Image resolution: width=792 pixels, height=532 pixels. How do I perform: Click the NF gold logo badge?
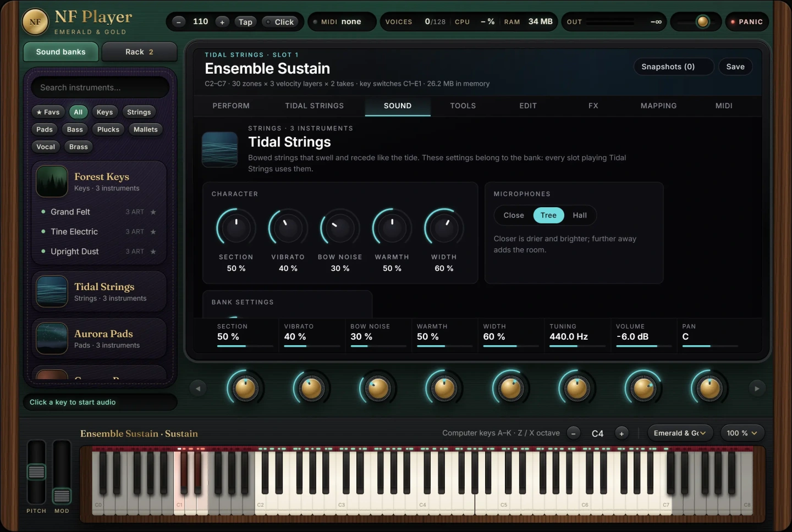coord(35,22)
